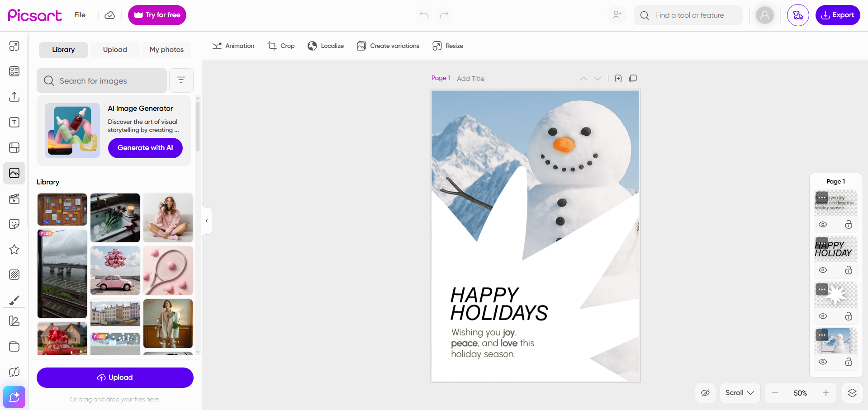Undo the last action

pyautogui.click(x=424, y=15)
